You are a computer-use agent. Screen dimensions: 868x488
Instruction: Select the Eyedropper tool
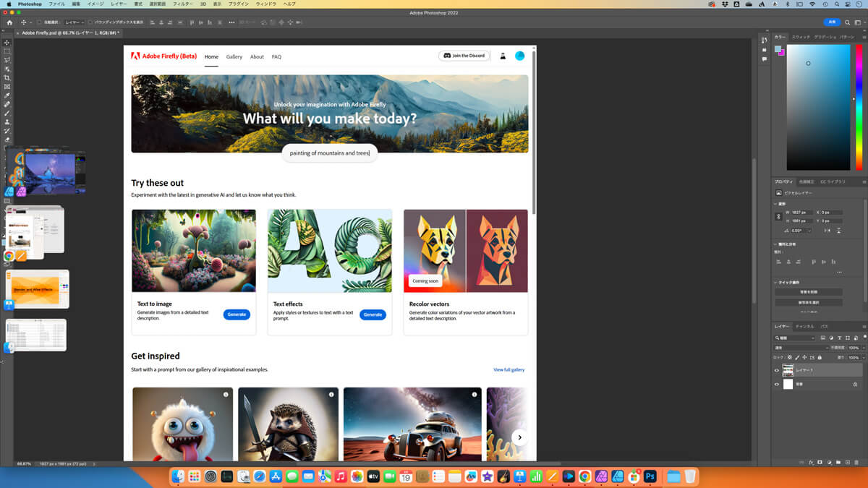point(7,95)
